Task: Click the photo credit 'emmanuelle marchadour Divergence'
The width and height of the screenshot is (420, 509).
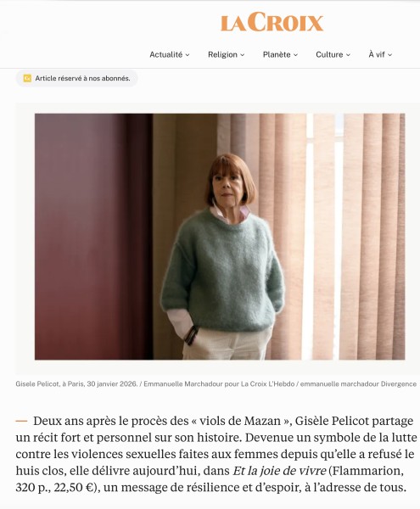Action: 358,384
